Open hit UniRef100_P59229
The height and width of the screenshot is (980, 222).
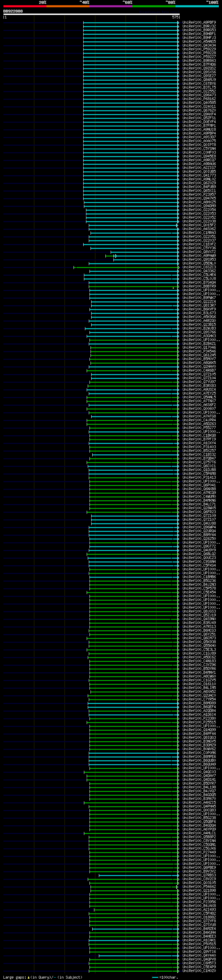pyautogui.click(x=199, y=49)
